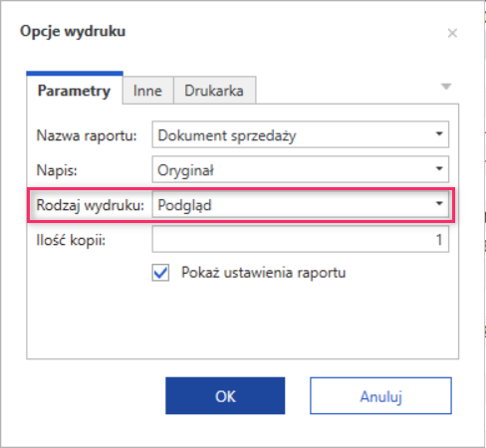Viewport: 486px width, 448px height.
Task: Focus the Ilość kopii input field
Action: (x=301, y=239)
